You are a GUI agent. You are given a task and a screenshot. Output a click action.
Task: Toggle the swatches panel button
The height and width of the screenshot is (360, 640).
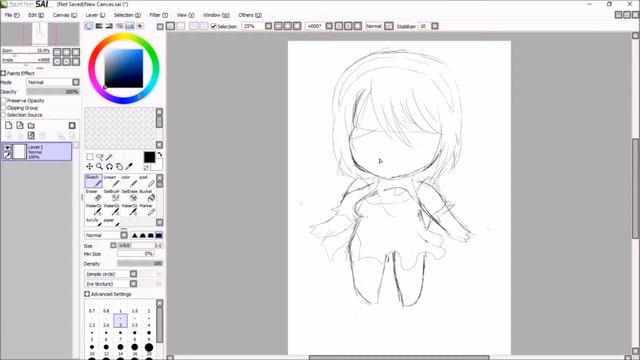point(129,26)
